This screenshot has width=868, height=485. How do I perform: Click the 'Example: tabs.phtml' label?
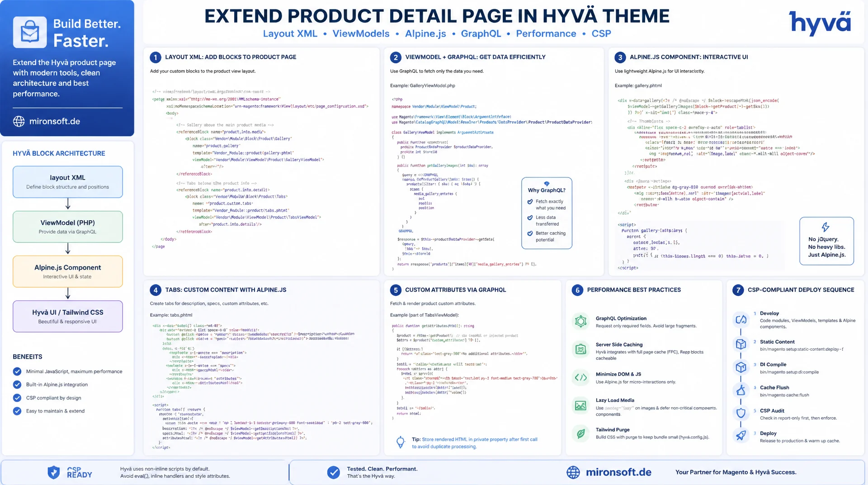click(x=171, y=315)
